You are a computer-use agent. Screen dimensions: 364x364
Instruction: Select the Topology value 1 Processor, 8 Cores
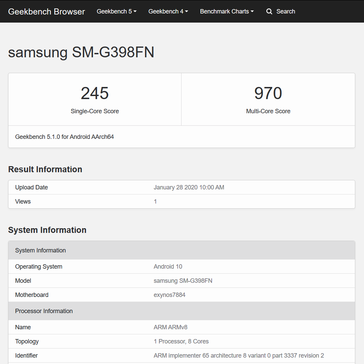pos(181,341)
